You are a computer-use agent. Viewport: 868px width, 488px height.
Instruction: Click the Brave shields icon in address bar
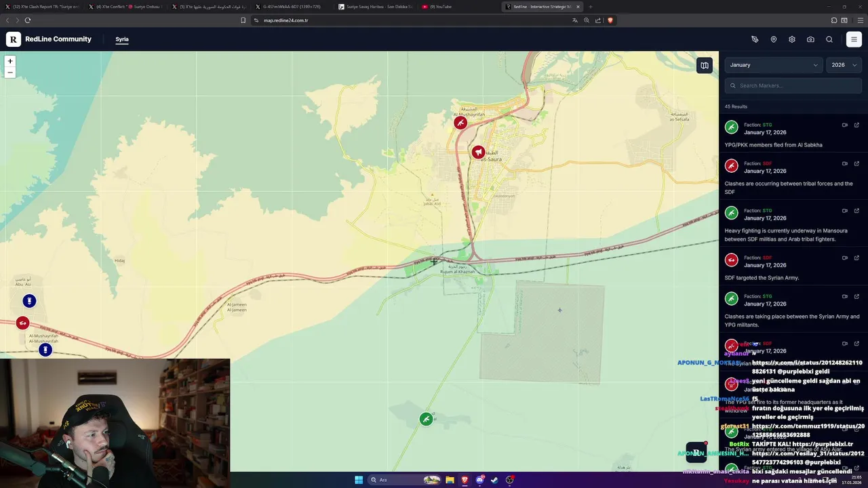(610, 20)
